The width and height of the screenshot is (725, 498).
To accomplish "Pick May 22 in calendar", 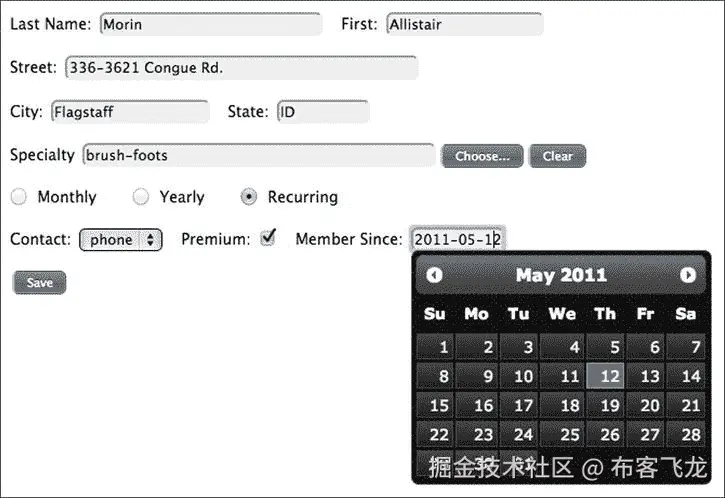I will tap(435, 434).
